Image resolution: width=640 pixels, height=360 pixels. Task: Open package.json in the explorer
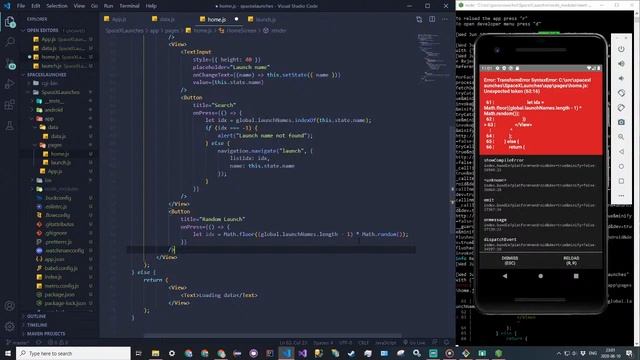tap(60, 295)
